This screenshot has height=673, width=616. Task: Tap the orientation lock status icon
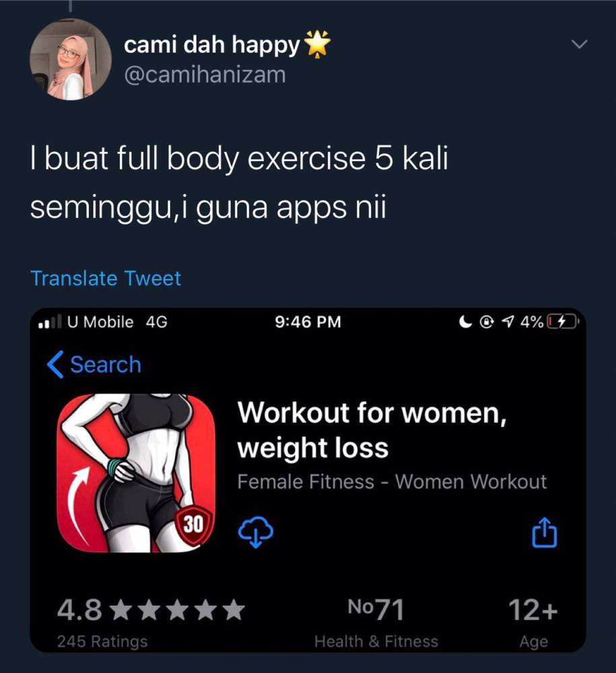tap(486, 322)
